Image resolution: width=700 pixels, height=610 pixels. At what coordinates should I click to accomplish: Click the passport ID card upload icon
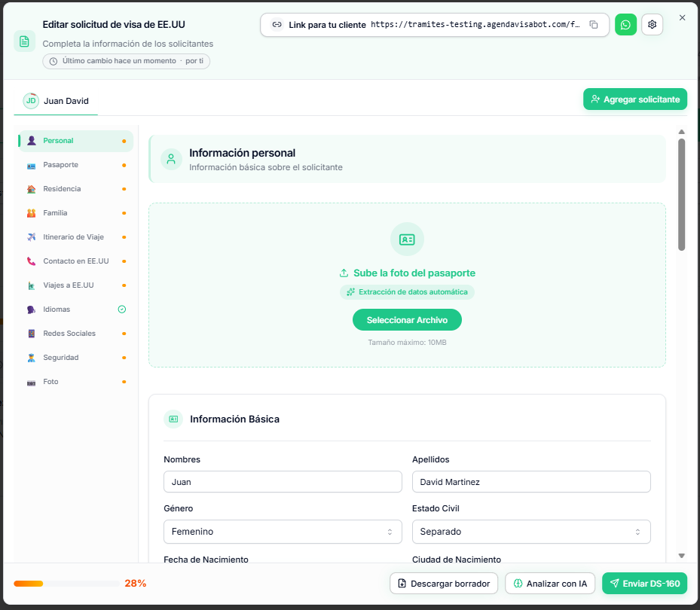point(407,239)
